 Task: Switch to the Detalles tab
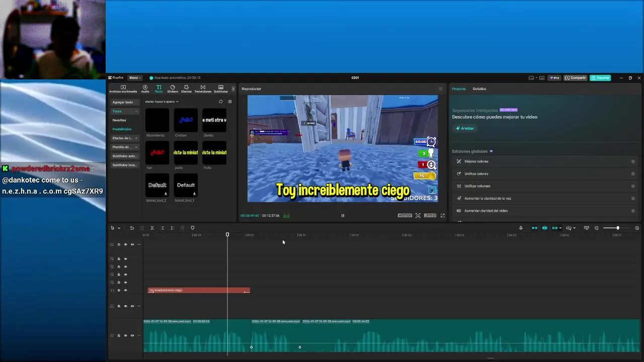(479, 89)
